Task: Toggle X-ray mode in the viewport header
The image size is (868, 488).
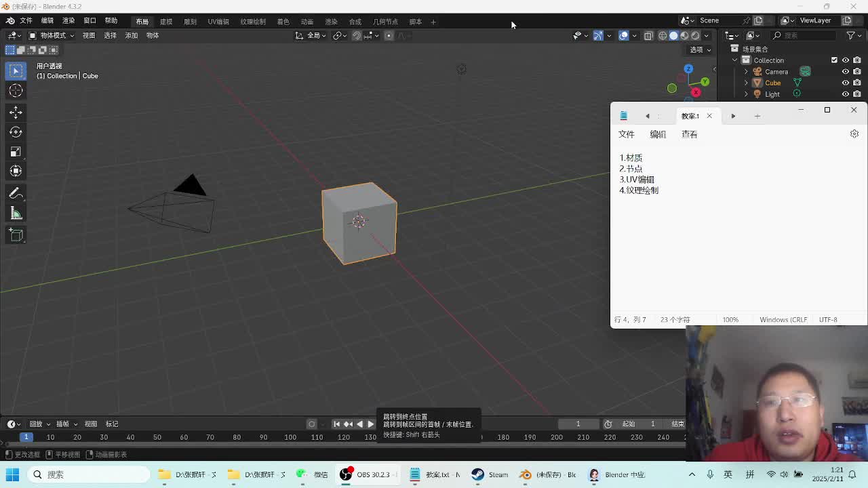Action: [x=648, y=35]
